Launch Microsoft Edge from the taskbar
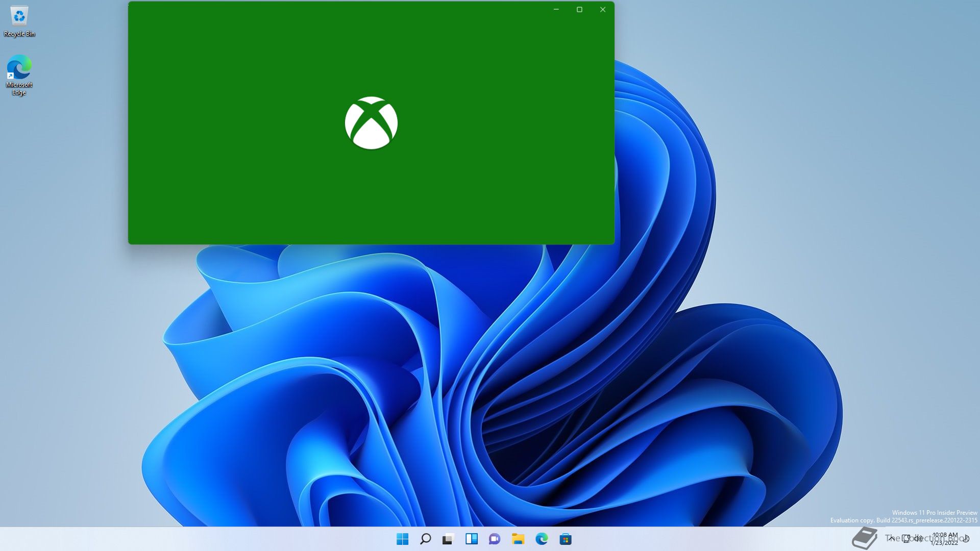Screen dimensions: 980x551 coord(542,539)
